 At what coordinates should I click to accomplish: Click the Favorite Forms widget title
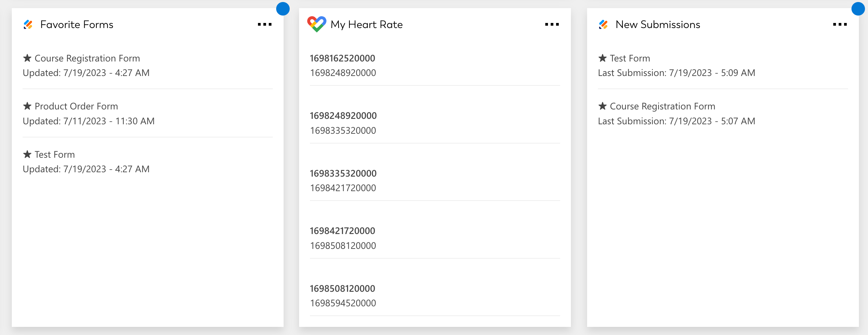point(77,25)
